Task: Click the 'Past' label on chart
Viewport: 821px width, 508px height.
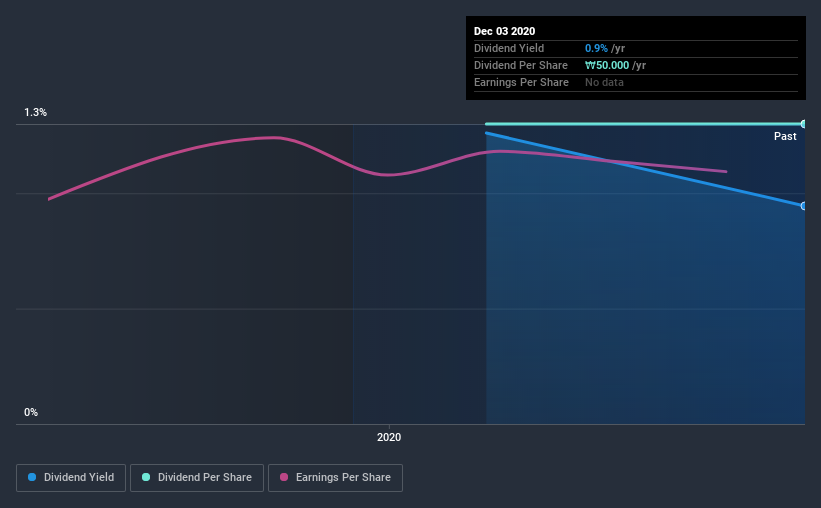Action: click(x=785, y=136)
